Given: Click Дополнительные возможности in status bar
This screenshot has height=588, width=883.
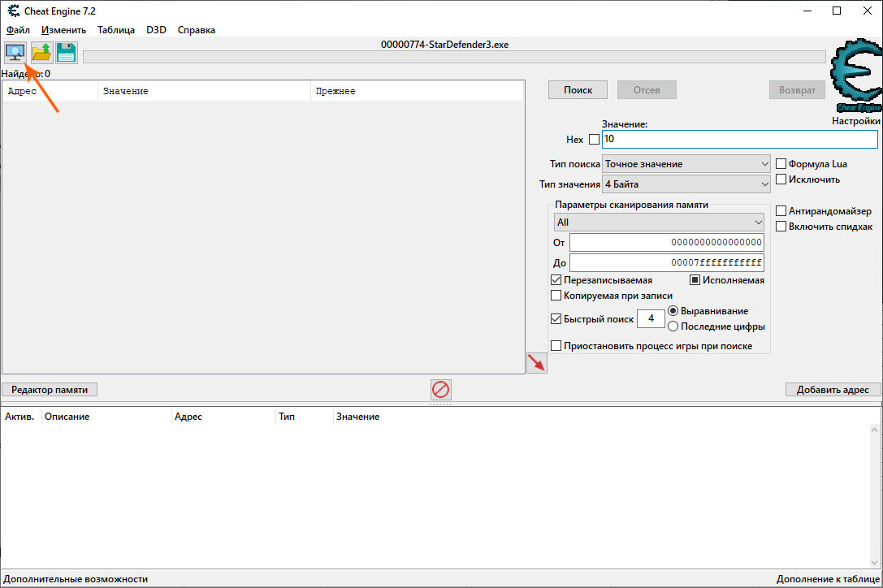Looking at the screenshot, I should (76, 579).
